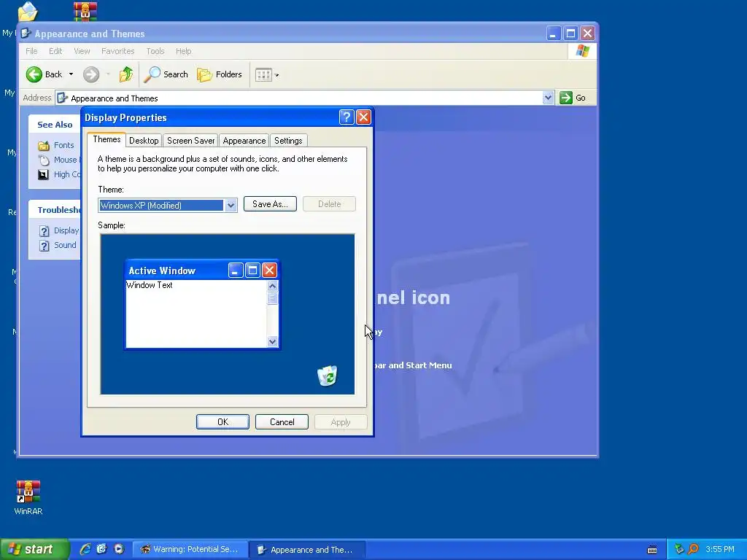Launch Internet Explorer from Quick Launch

pos(85,549)
